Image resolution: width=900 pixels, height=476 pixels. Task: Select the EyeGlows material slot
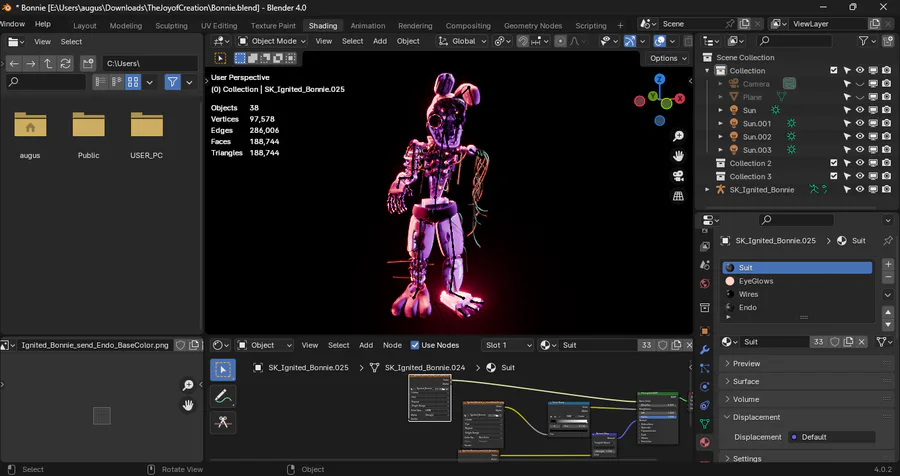797,281
